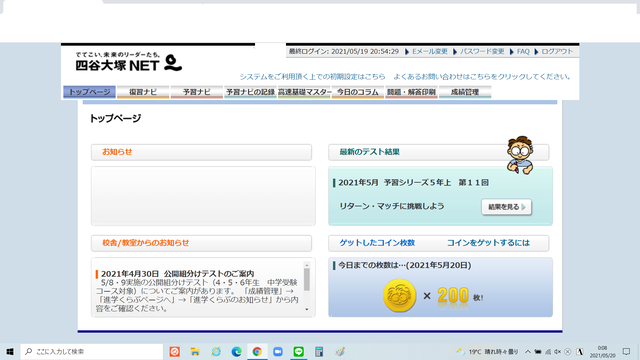Click the 公開組分けテストのご案内 notice heading
The width and height of the screenshot is (640, 360).
point(178,273)
